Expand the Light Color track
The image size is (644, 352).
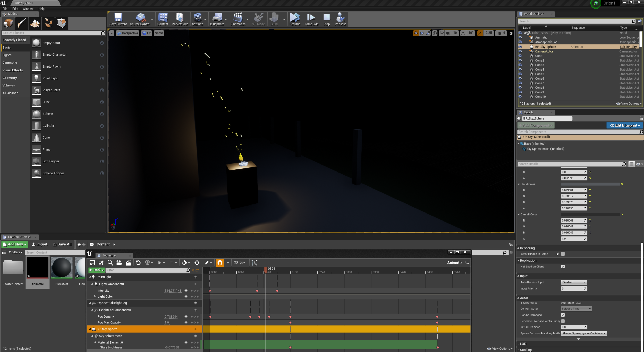[x=95, y=296]
